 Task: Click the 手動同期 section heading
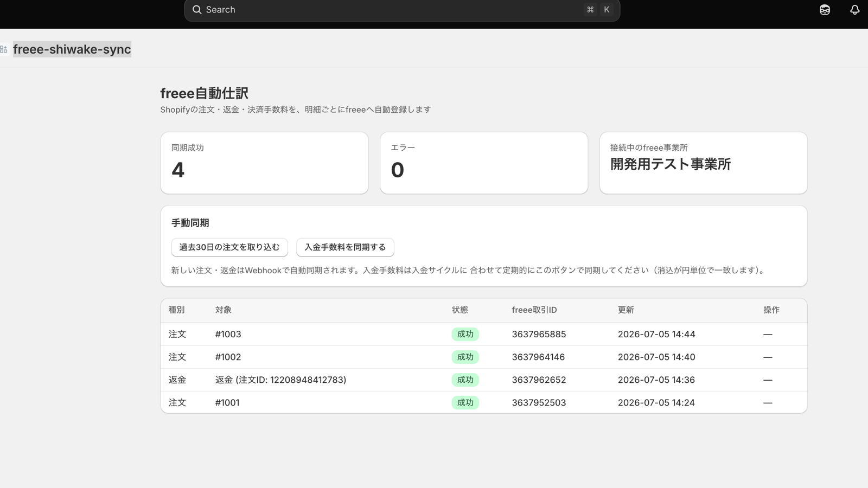[190, 223]
